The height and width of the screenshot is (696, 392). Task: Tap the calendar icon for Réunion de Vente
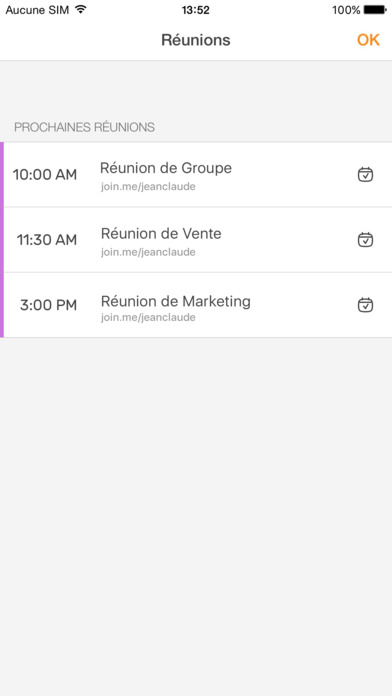pos(365,240)
